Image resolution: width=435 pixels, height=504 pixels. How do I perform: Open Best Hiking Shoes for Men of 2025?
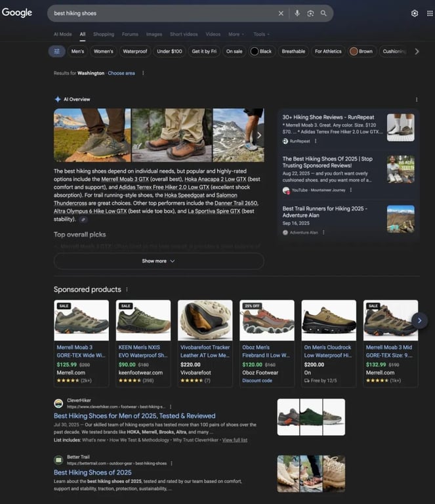(x=135, y=416)
